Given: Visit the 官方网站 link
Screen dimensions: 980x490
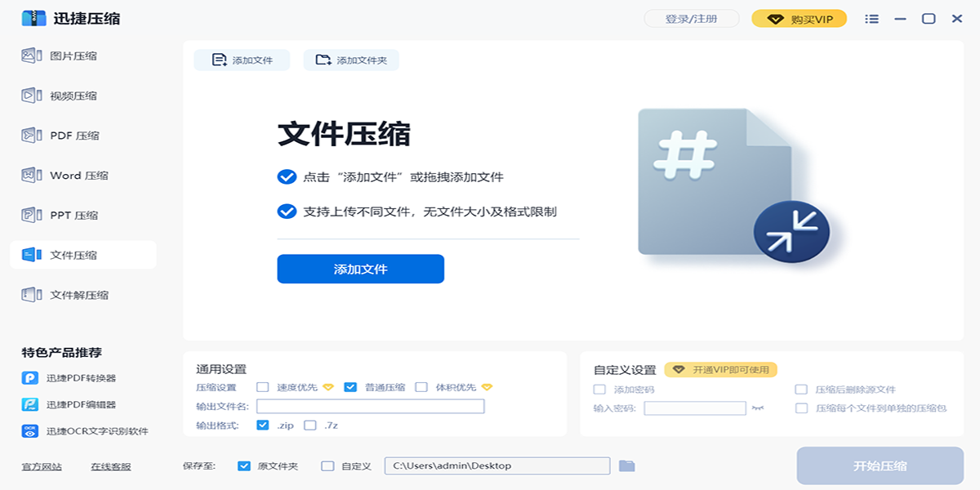Looking at the screenshot, I should coord(42,466).
